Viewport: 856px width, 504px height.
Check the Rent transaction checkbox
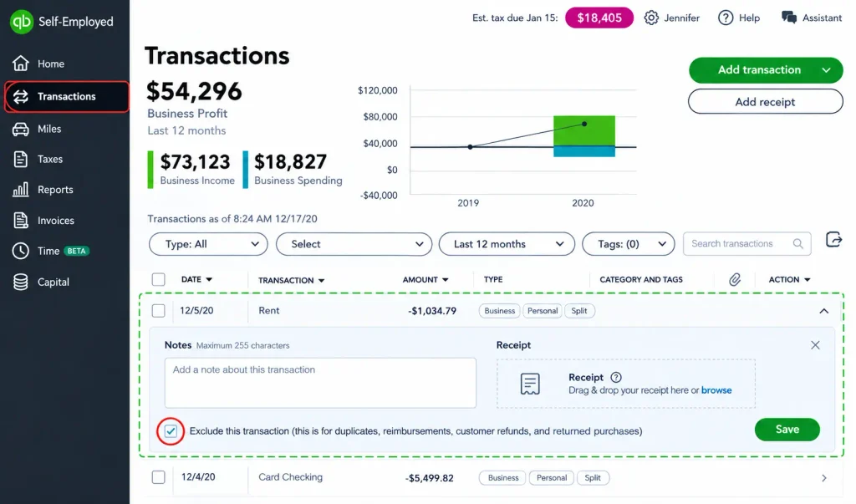[158, 311]
